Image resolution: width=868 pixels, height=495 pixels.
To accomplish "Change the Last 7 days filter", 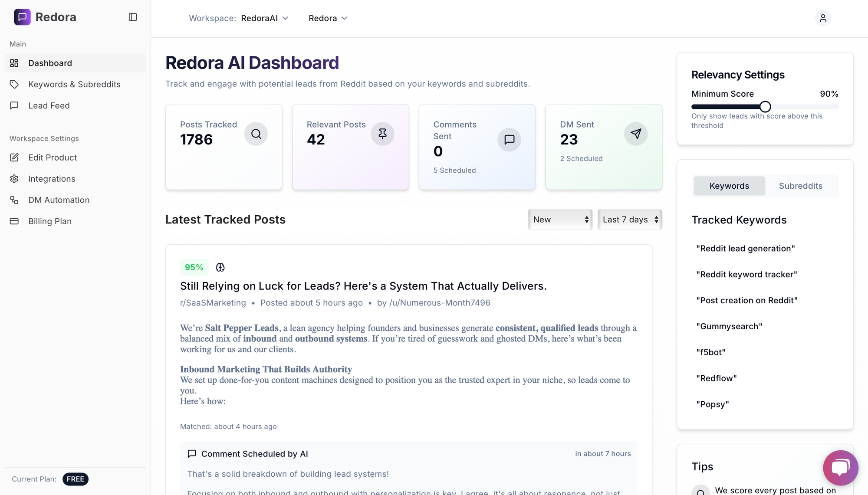I will 630,220.
